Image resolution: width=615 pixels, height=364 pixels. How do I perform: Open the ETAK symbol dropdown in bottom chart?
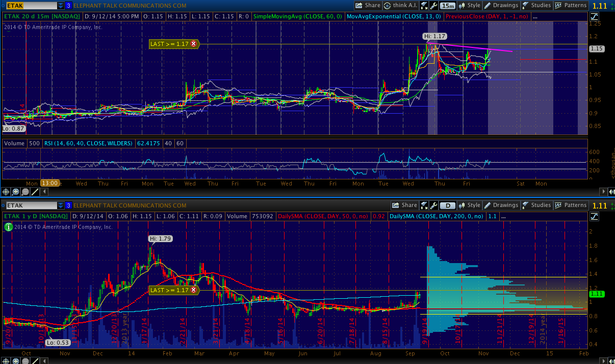(x=61, y=205)
